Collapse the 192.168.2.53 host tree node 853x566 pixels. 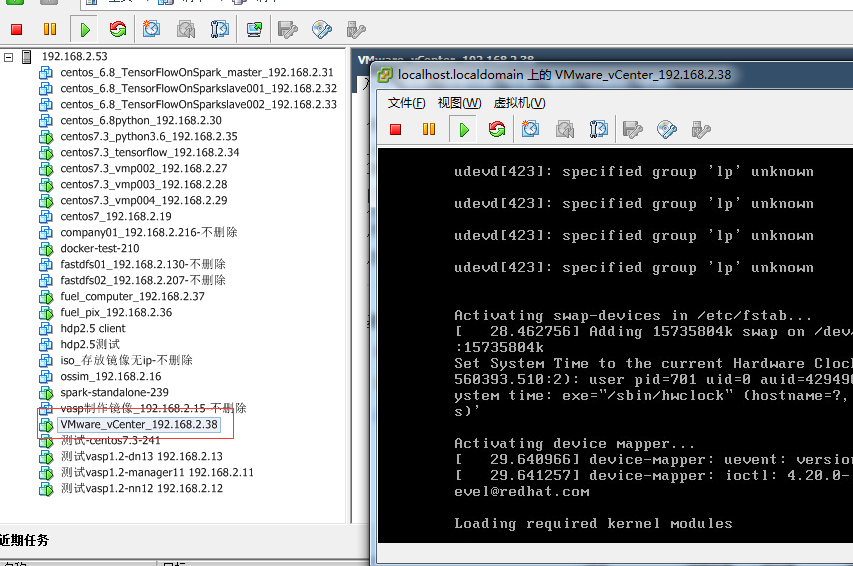(x=8, y=57)
